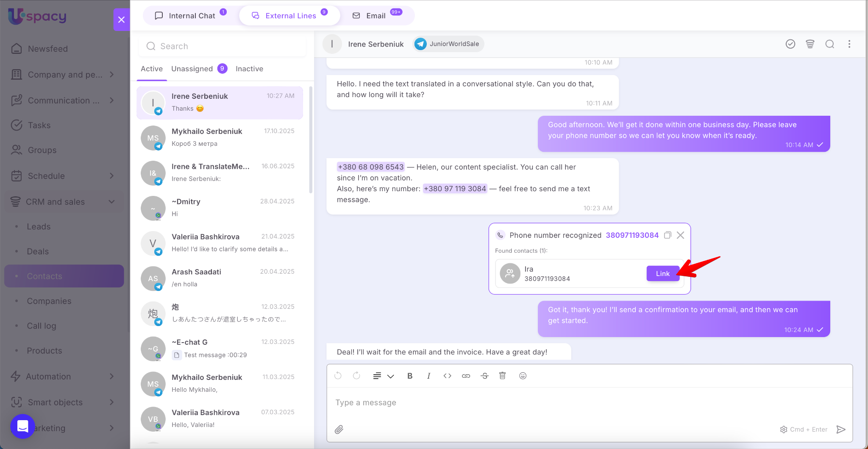Click the +380 68 098 6543 phone link
This screenshot has height=449, width=868.
[370, 167]
